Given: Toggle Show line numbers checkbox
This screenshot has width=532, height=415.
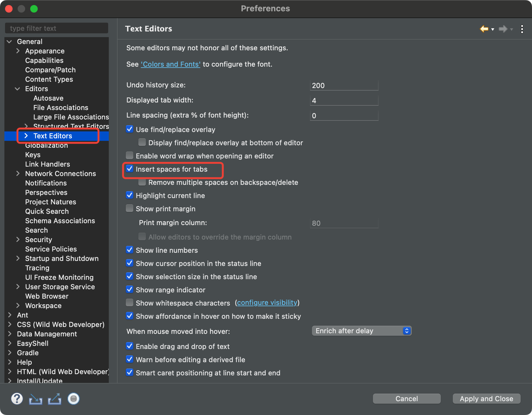Looking at the screenshot, I should [x=130, y=250].
